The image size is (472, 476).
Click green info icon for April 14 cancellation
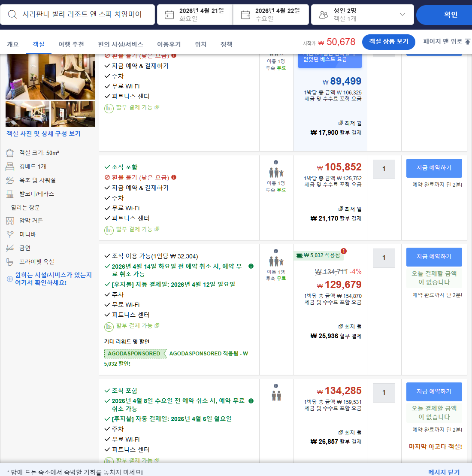pyautogui.click(x=251, y=266)
